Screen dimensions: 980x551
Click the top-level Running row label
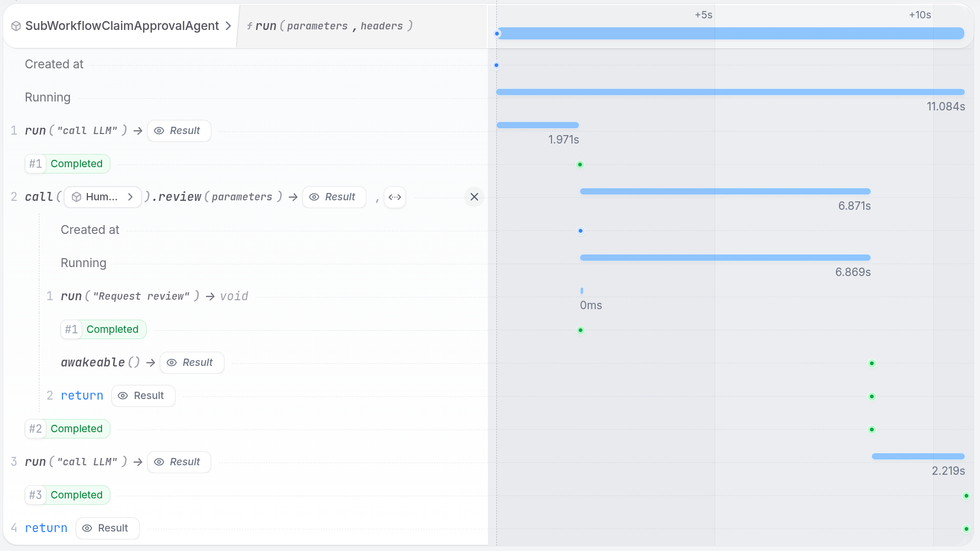pyautogui.click(x=48, y=97)
